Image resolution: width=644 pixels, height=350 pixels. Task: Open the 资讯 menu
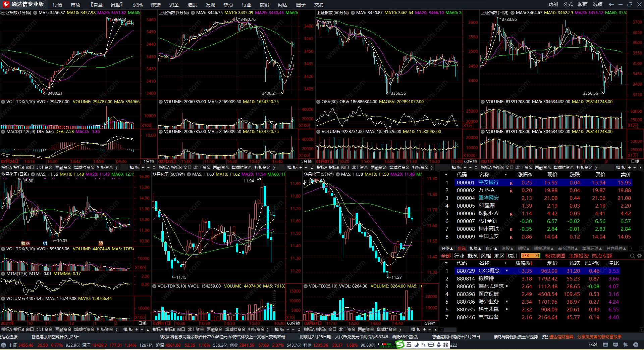[x=138, y=5]
